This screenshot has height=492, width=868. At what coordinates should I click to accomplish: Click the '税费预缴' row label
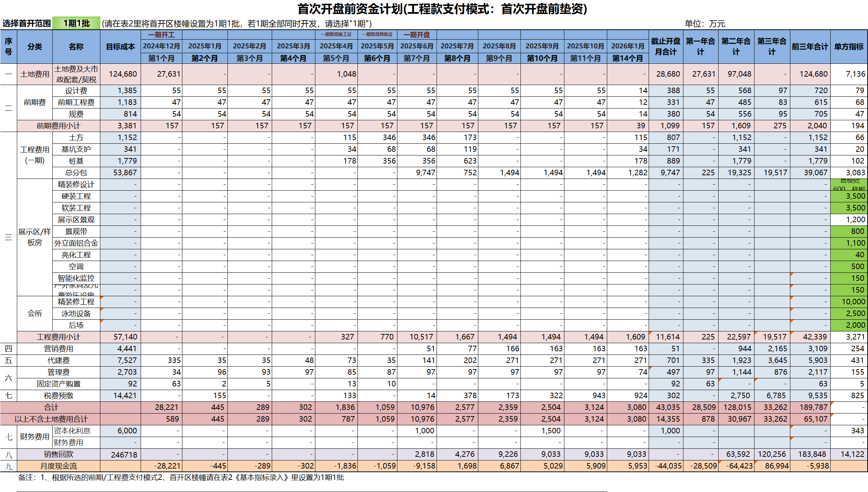pos(58,396)
